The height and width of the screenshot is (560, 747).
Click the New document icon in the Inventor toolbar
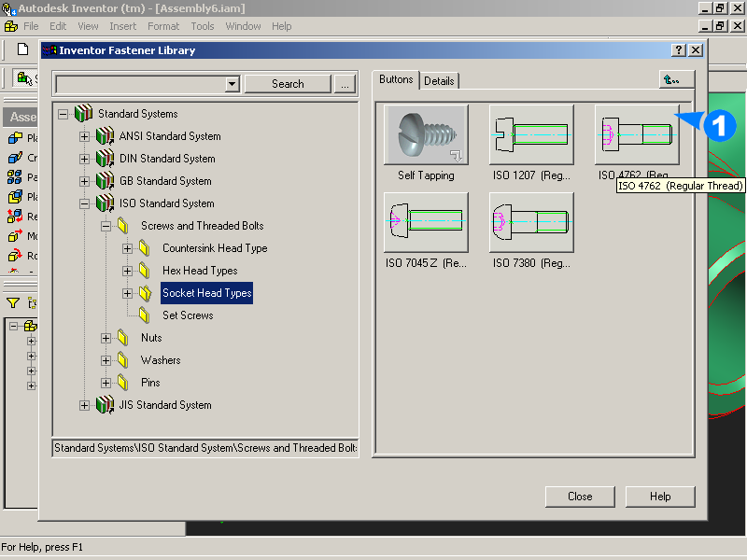point(22,49)
